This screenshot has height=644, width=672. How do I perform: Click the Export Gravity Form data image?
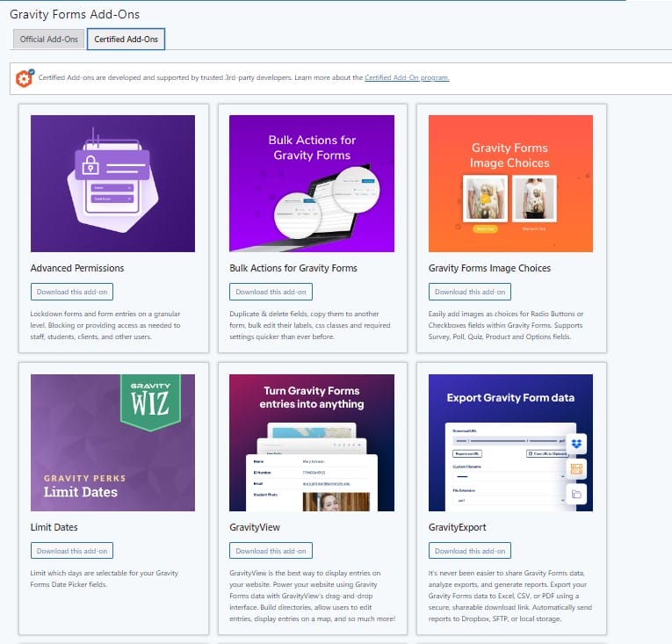510,443
